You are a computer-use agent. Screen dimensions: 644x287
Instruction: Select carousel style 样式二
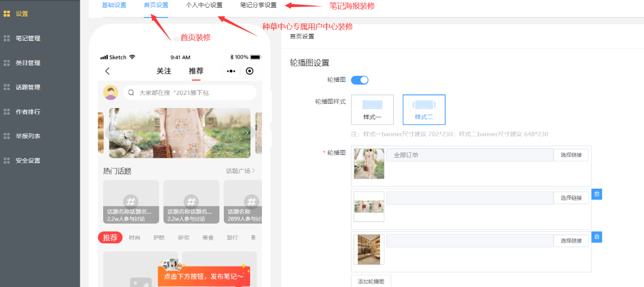tap(424, 110)
